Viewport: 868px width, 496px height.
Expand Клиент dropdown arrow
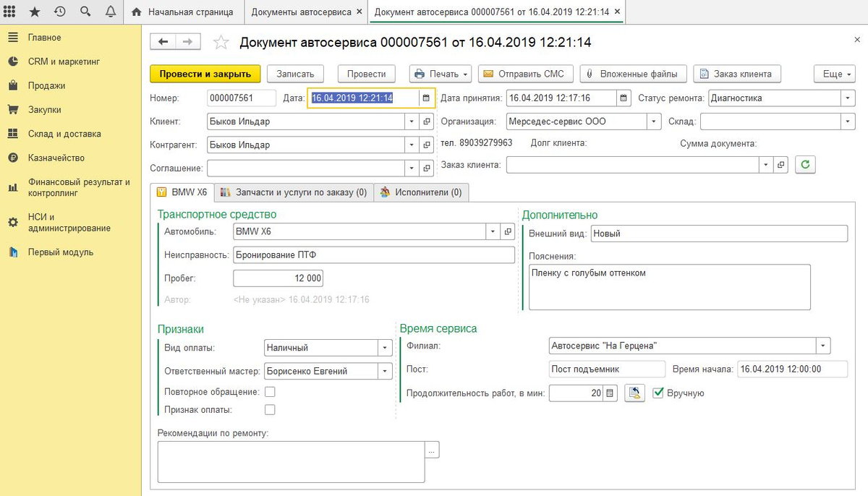pyautogui.click(x=412, y=121)
